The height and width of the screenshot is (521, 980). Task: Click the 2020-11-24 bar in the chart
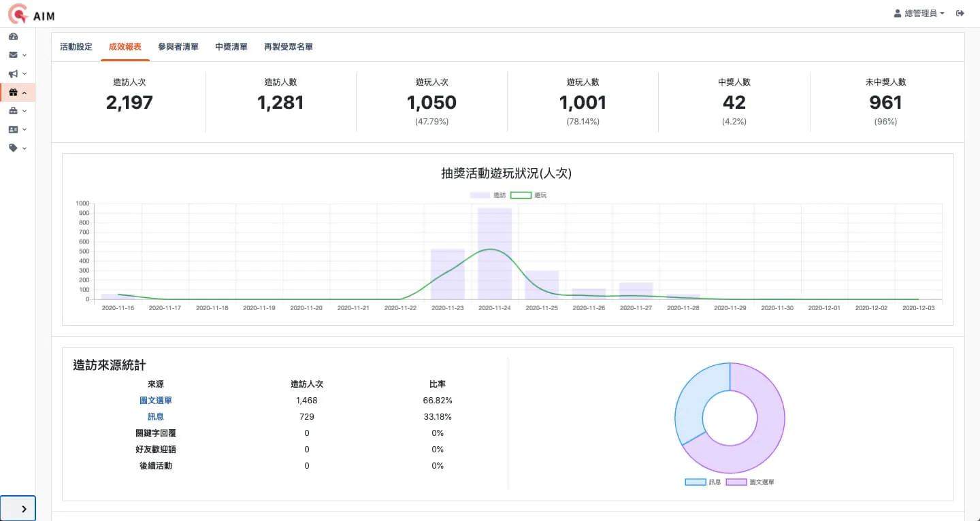tap(495, 254)
